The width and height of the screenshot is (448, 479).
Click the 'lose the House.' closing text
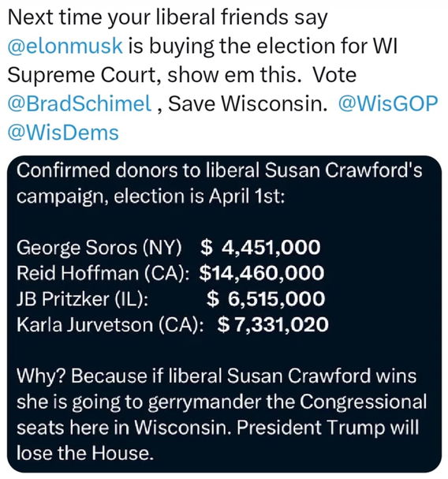click(84, 453)
